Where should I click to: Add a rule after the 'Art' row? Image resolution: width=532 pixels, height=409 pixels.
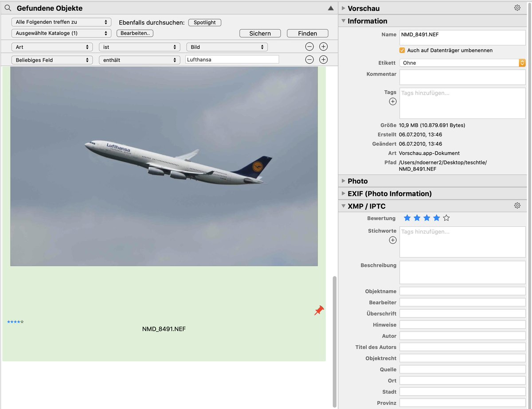coord(324,47)
